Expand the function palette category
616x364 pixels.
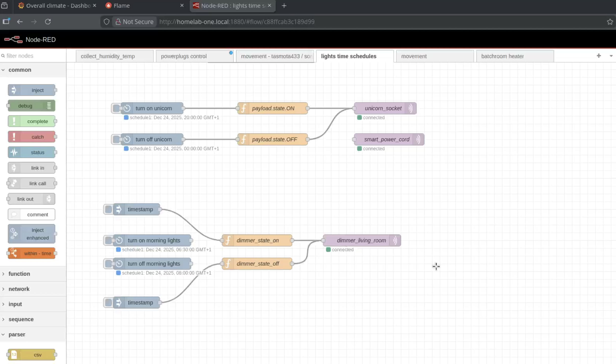tap(19, 274)
